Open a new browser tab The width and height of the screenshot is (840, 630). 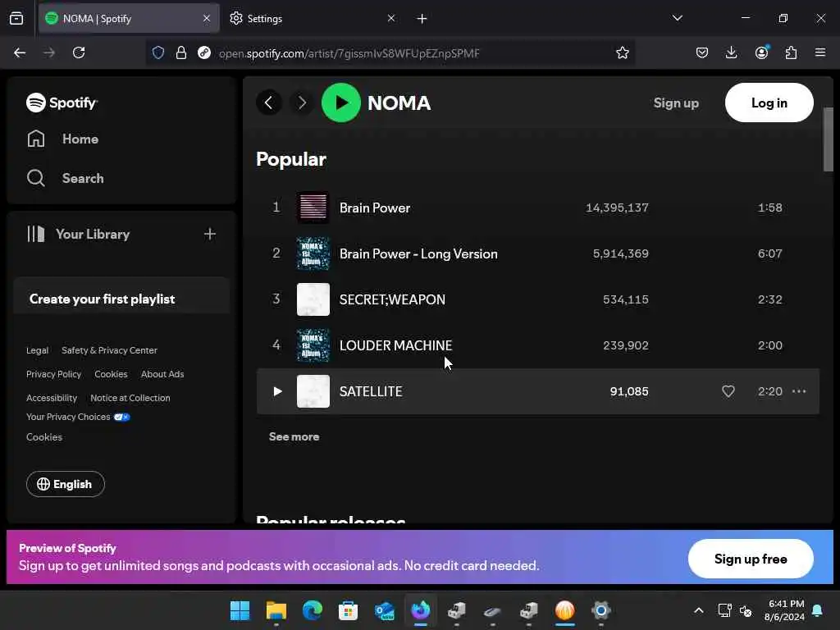[x=422, y=19]
